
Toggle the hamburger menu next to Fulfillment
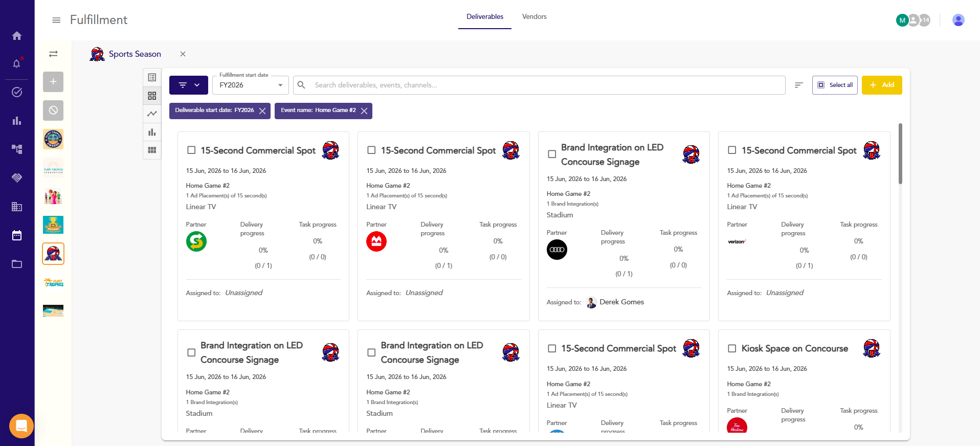point(56,20)
